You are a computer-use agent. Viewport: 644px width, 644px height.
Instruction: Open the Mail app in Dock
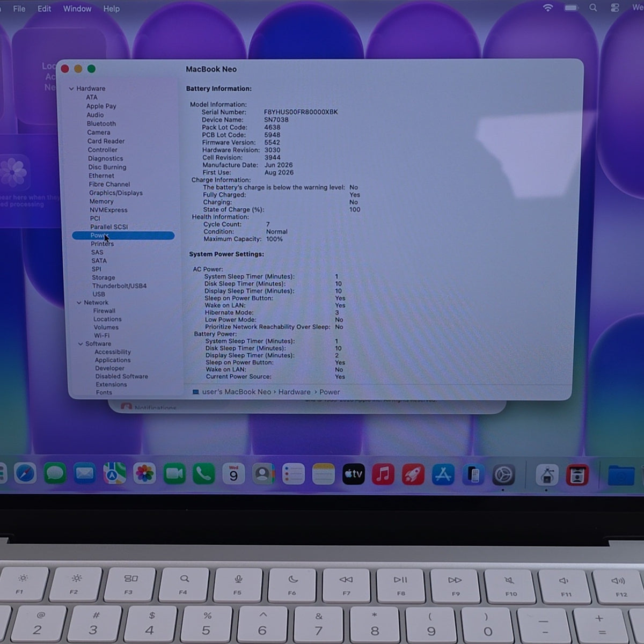(85, 474)
